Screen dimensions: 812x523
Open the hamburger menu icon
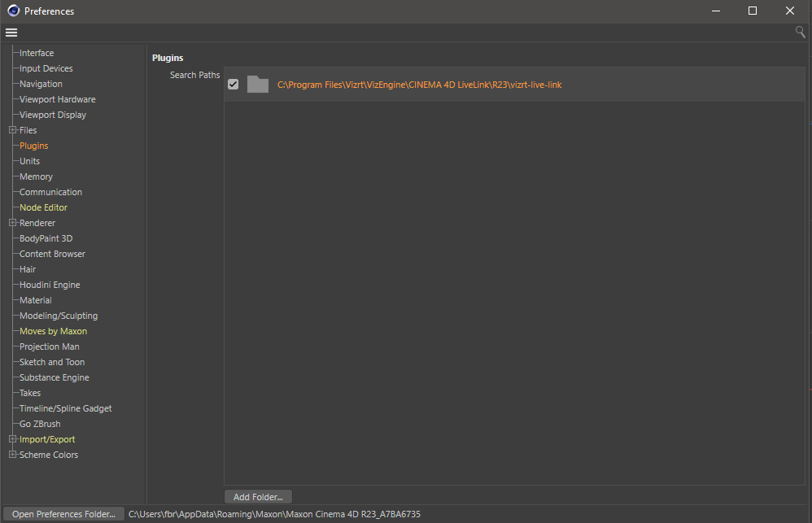point(11,33)
